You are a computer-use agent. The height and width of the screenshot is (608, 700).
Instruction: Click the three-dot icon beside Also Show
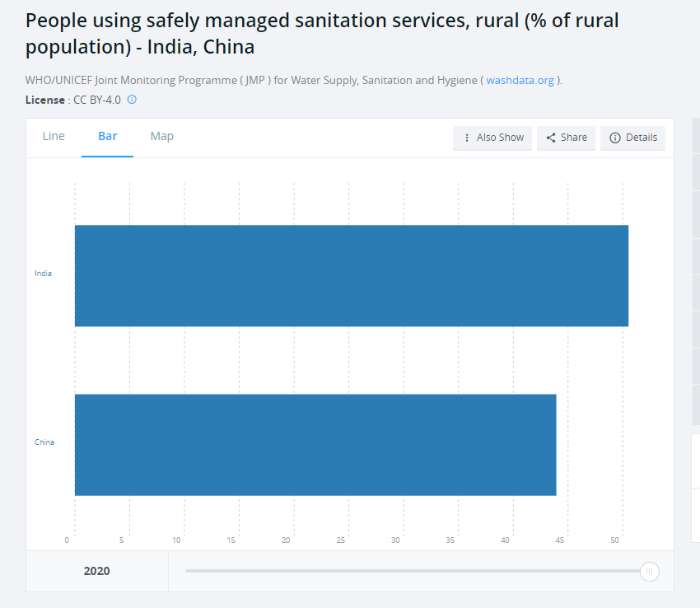(x=466, y=138)
